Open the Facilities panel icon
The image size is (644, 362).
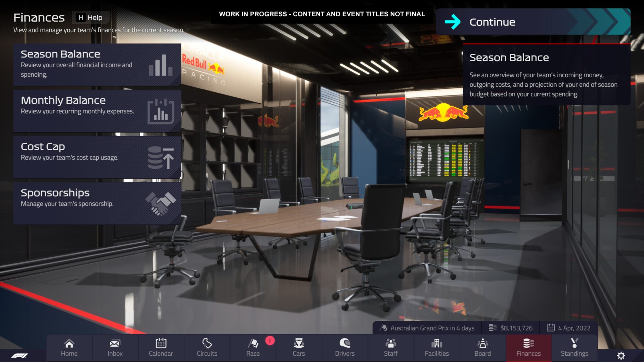[436, 347]
